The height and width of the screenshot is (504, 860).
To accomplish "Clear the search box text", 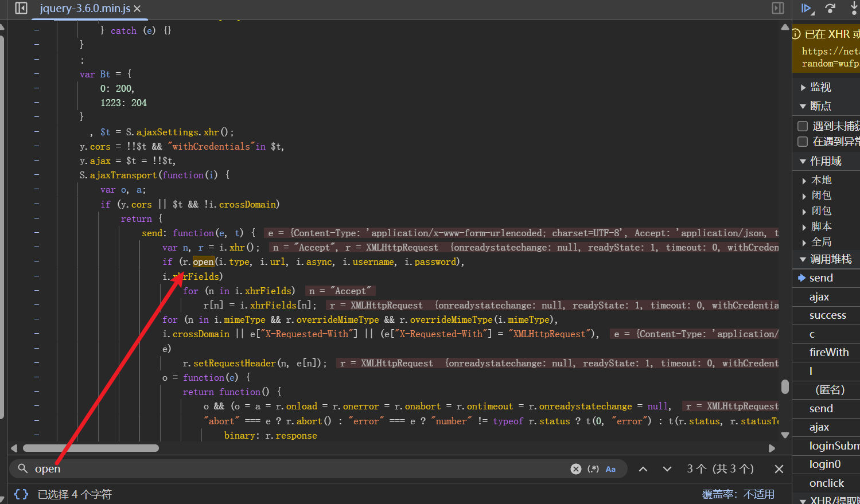I will [x=576, y=469].
